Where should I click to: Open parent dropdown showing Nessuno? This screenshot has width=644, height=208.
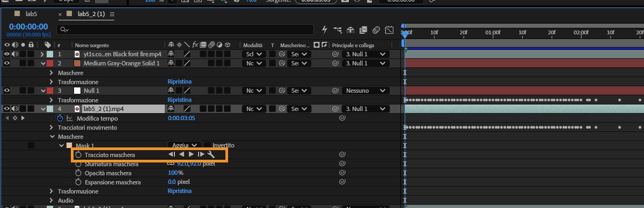click(365, 91)
